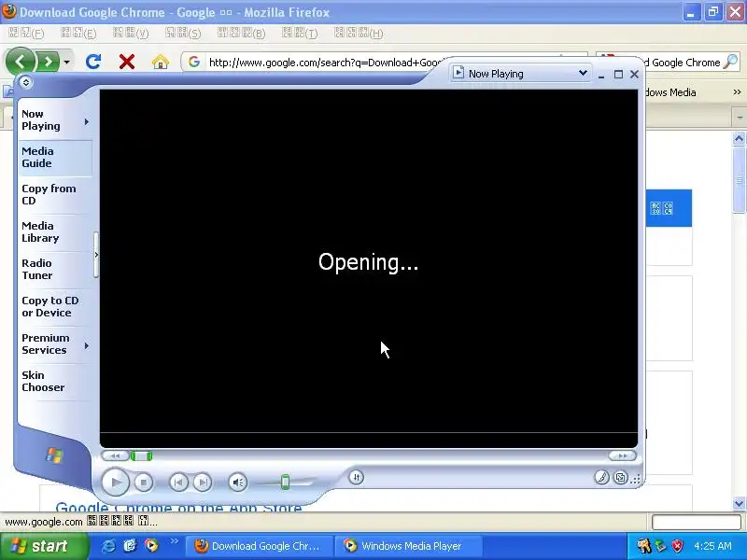Click the Firefox forward arrow button
This screenshot has height=560, width=747.
click(x=48, y=62)
